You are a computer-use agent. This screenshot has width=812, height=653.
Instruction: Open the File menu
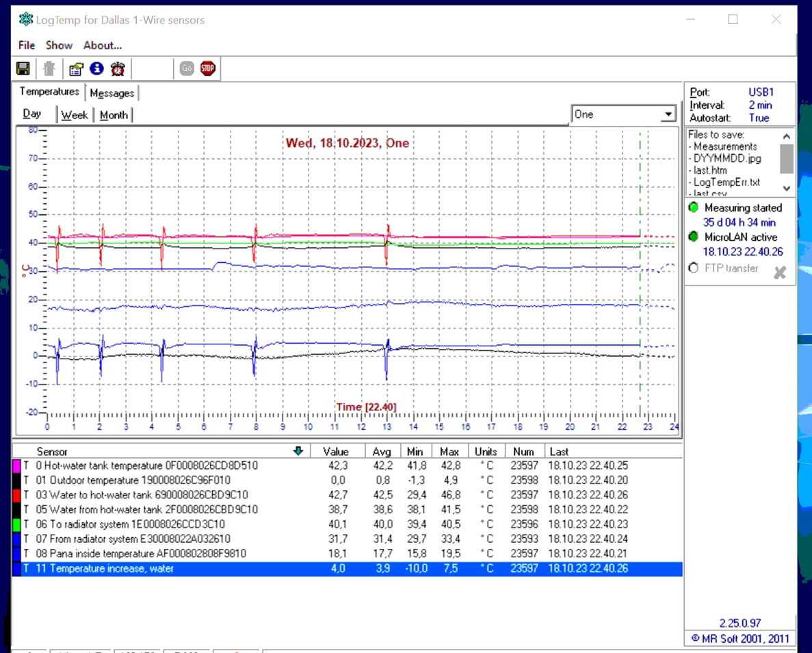pos(27,45)
